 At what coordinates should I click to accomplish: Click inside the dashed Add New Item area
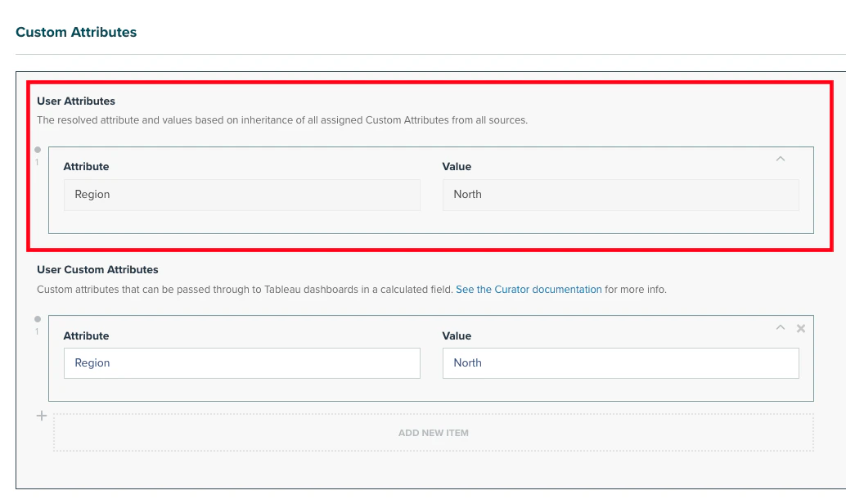point(433,433)
